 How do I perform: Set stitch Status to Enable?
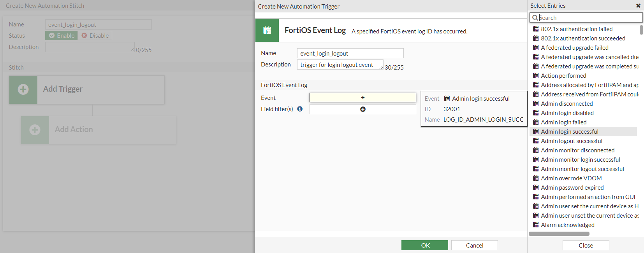(62, 35)
